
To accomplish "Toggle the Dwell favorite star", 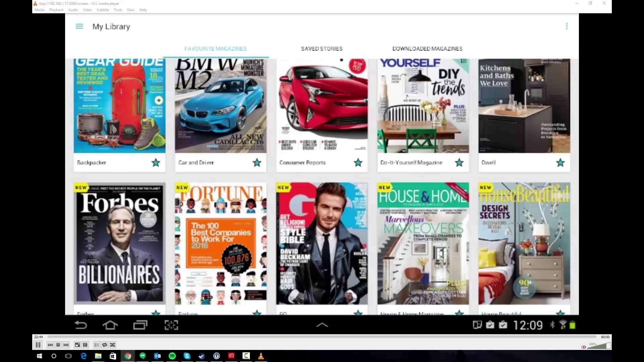I will click(x=560, y=163).
